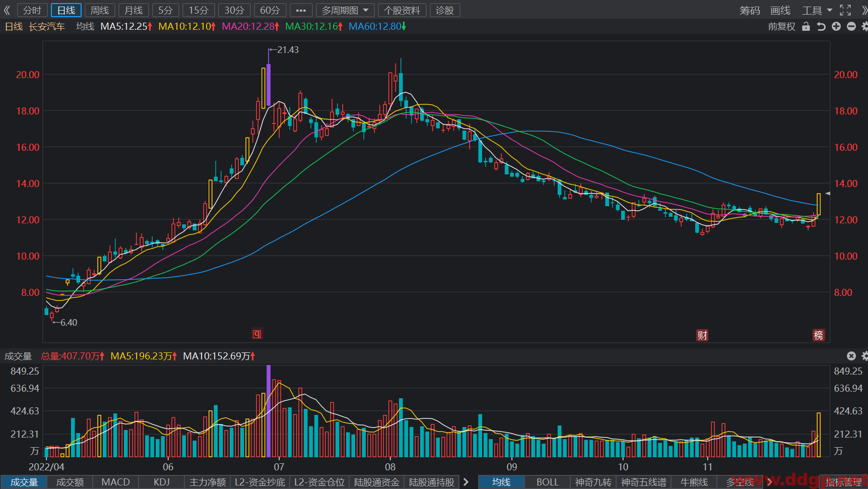Close the volume indicator panel

(851, 356)
